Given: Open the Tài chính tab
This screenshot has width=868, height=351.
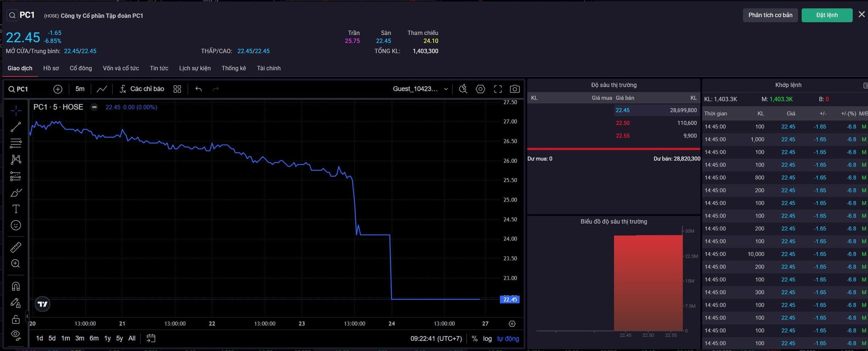Looking at the screenshot, I should click(269, 68).
